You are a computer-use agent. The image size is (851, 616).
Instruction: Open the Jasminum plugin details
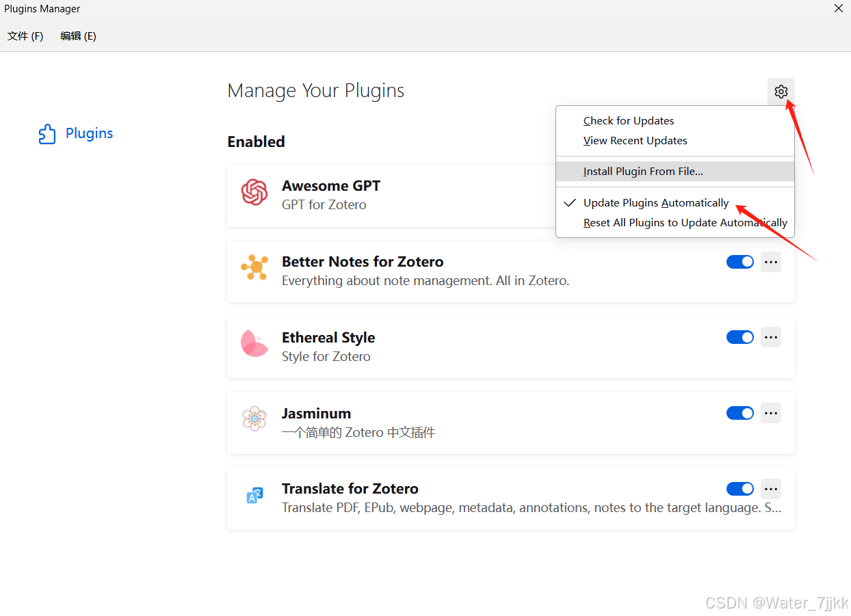511,423
